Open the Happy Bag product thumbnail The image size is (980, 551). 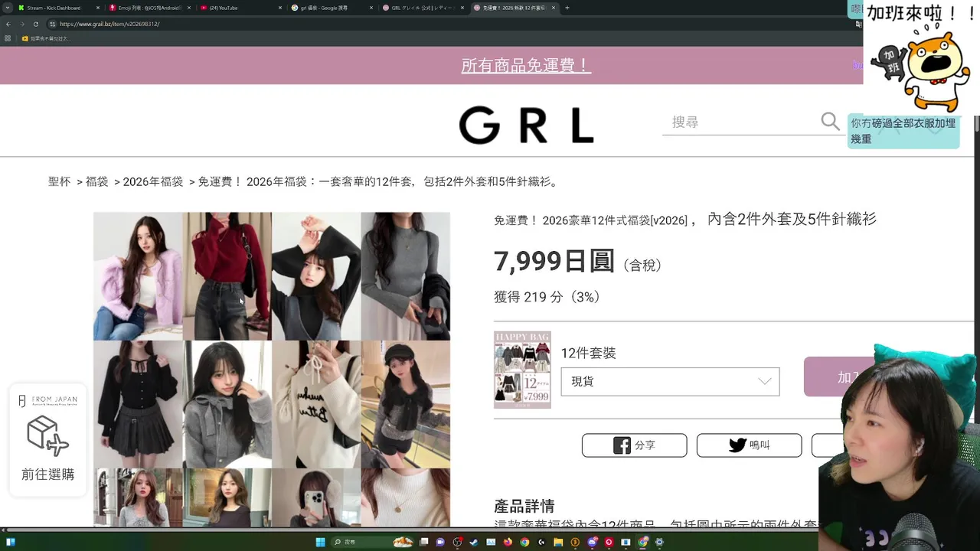522,370
